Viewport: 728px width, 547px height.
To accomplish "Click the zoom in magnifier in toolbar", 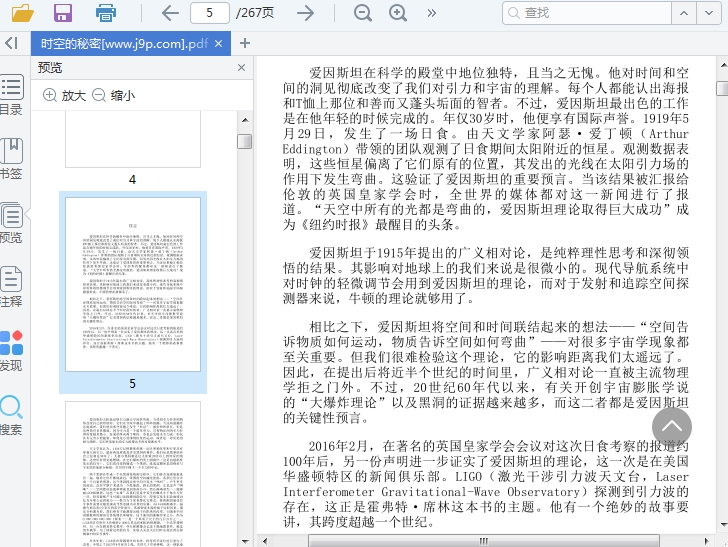I will coord(398,13).
